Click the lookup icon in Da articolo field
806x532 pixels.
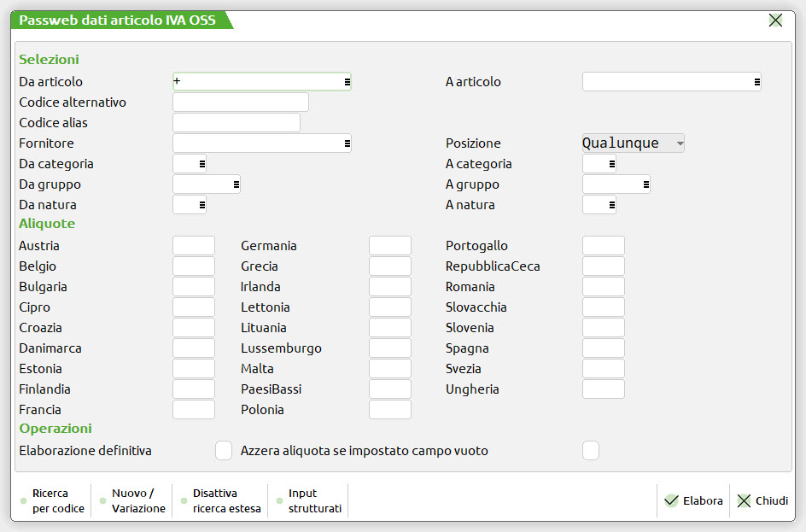(348, 82)
